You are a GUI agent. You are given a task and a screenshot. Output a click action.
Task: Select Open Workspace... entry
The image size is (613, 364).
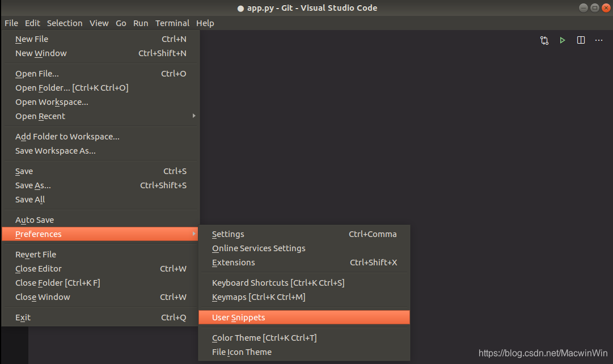pos(101,102)
